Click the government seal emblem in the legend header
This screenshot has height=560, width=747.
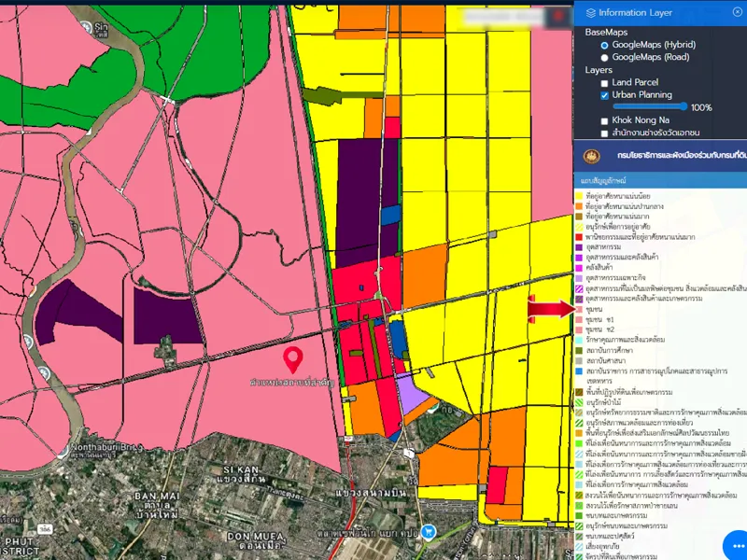pos(591,155)
